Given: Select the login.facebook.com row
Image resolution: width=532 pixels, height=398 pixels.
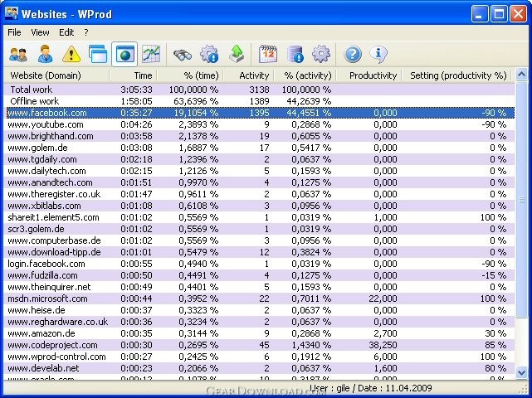Looking at the screenshot, I should click(260, 264).
